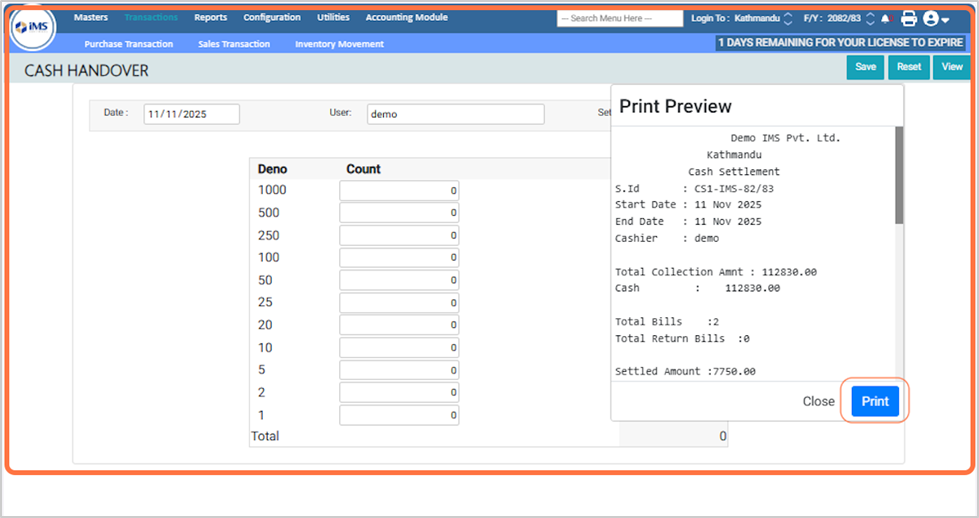The image size is (979, 518).
Task: Click the User field showing demo
Action: (x=455, y=114)
